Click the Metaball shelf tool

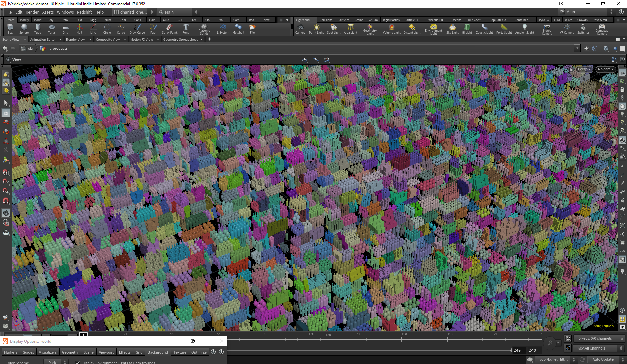point(238,29)
